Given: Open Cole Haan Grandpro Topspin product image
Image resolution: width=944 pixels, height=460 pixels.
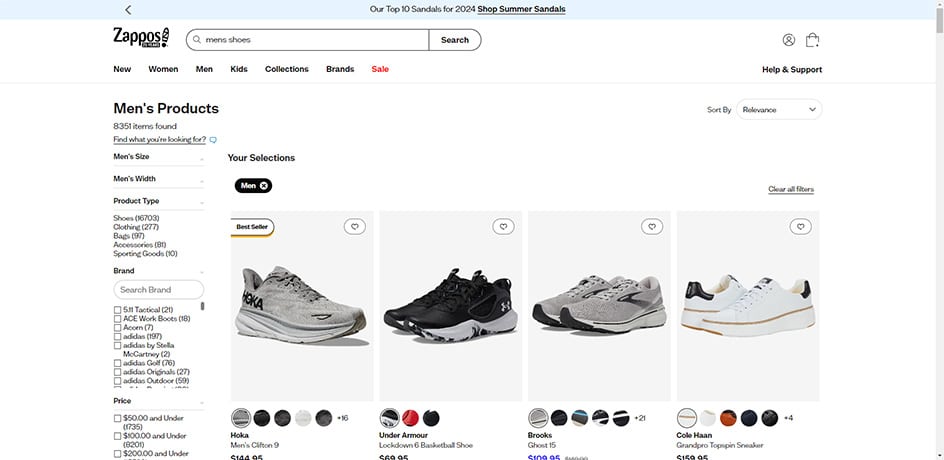Looking at the screenshot, I should 748,306.
